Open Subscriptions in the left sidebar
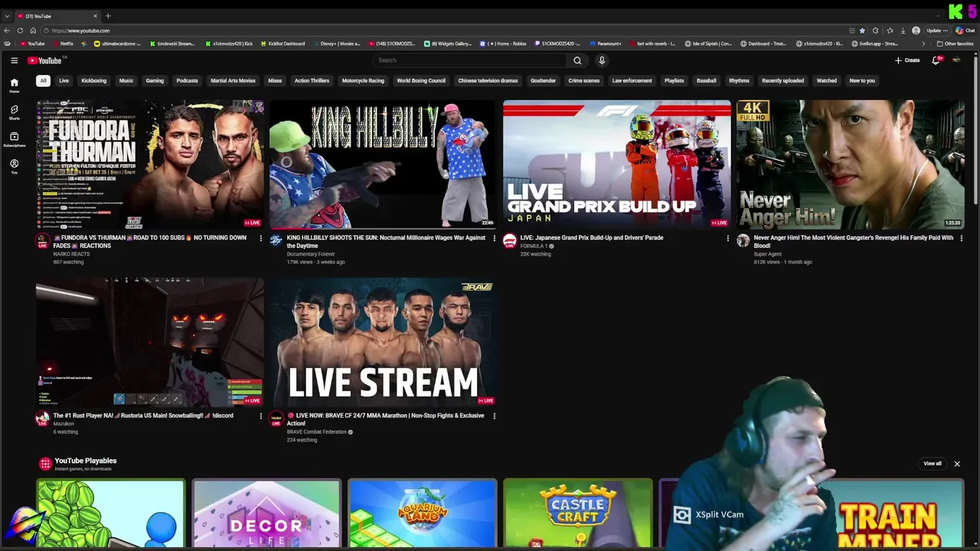The height and width of the screenshot is (551, 980). (14, 140)
